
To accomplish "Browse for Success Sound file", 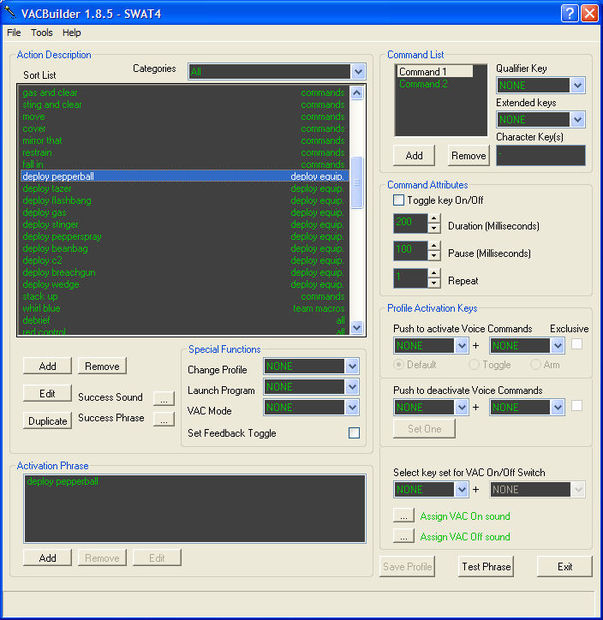I will click(164, 399).
